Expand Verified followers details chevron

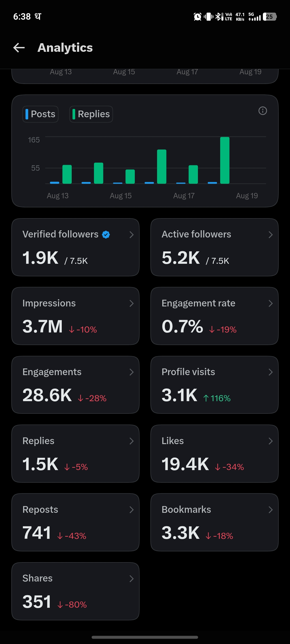click(x=131, y=235)
